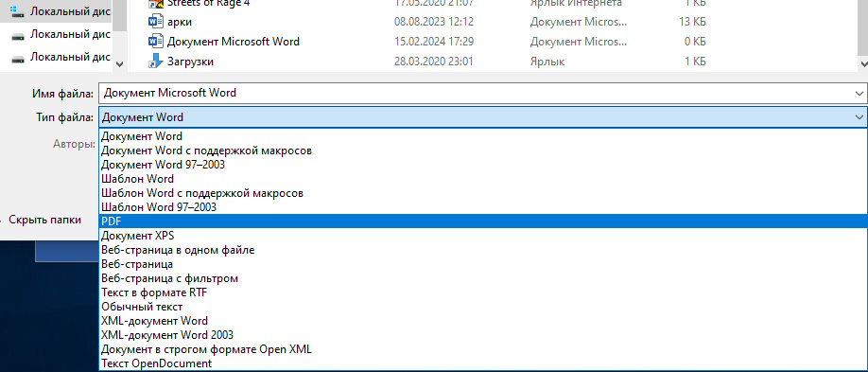Screen dimensions: 868x372
Task: Select PDF in file type list
Action: pyautogui.click(x=483, y=221)
